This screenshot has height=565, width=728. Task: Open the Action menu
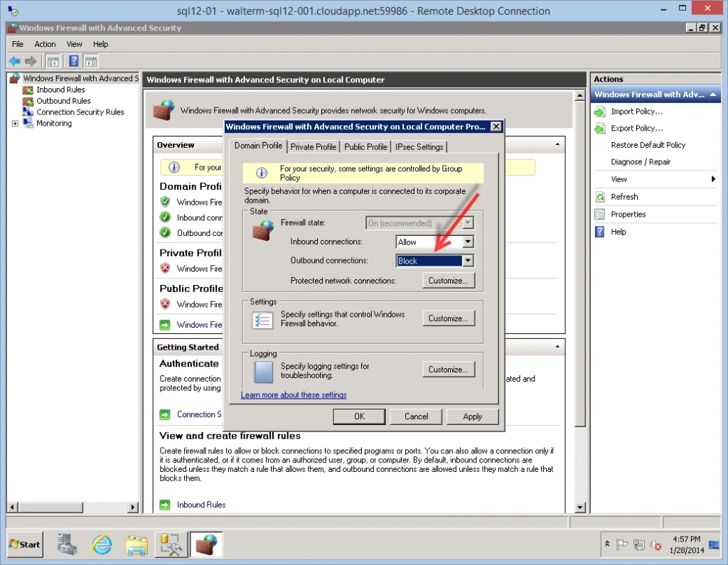(45, 44)
